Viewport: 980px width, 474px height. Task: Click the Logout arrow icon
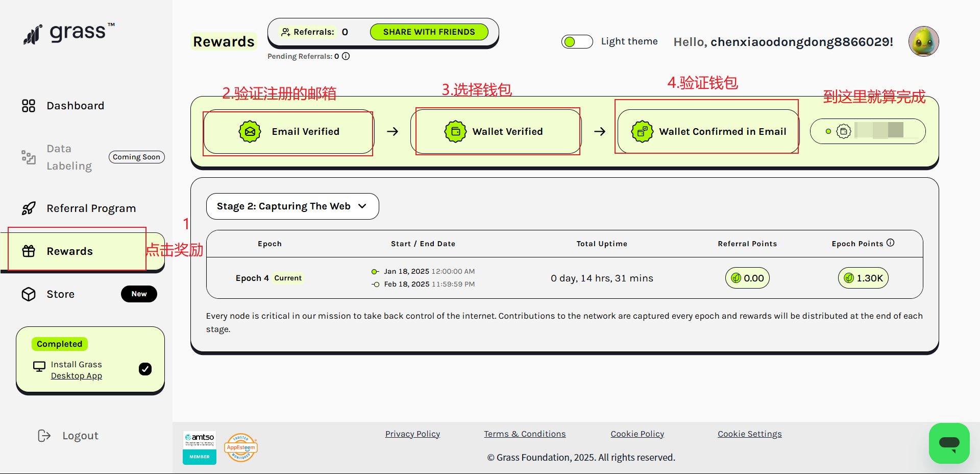pyautogui.click(x=44, y=436)
